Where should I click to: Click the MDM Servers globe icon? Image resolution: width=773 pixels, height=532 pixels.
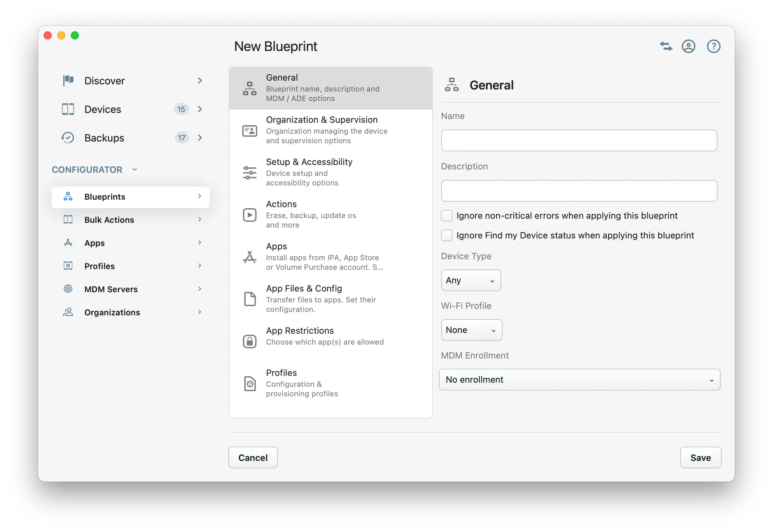(x=68, y=289)
